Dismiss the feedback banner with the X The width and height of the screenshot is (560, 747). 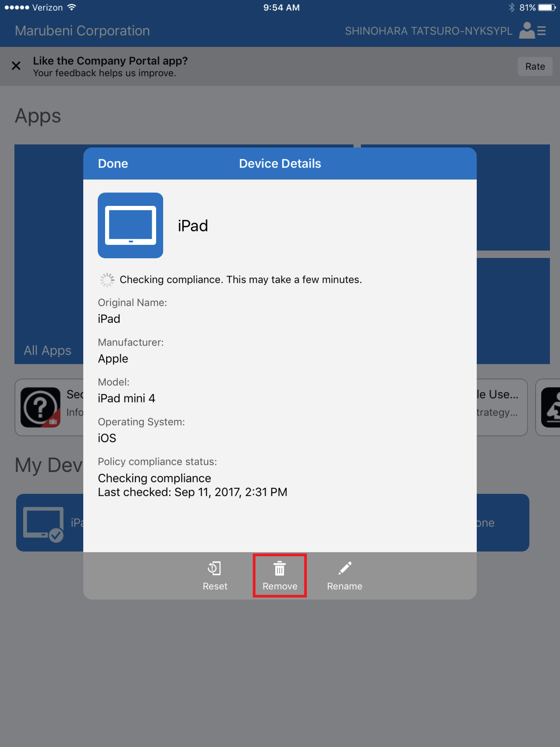point(16,66)
